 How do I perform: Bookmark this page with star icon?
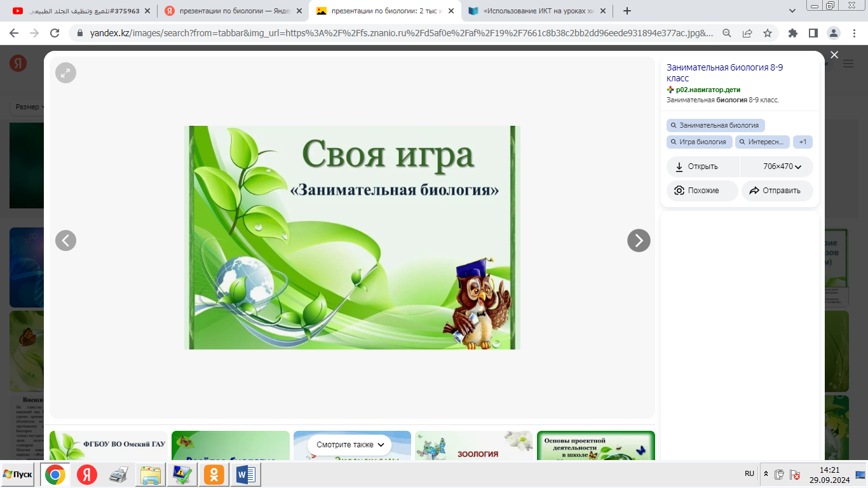tap(768, 33)
